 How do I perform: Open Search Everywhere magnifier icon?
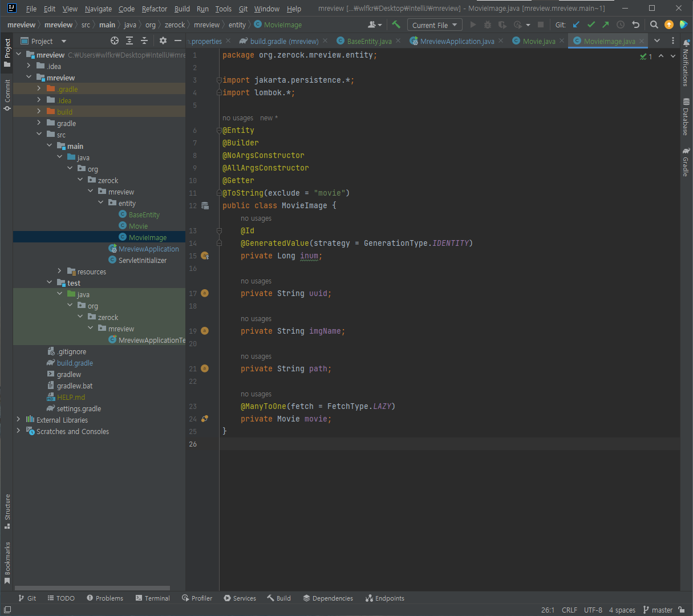tap(654, 25)
